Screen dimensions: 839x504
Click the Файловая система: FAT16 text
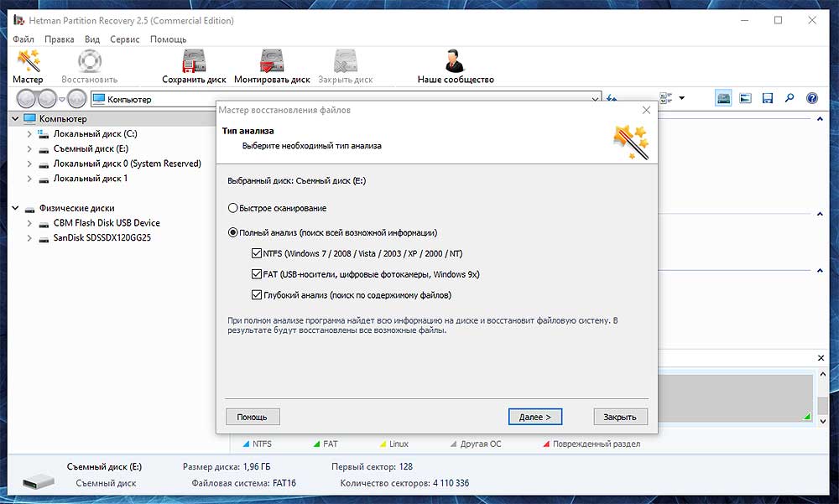coord(243,482)
